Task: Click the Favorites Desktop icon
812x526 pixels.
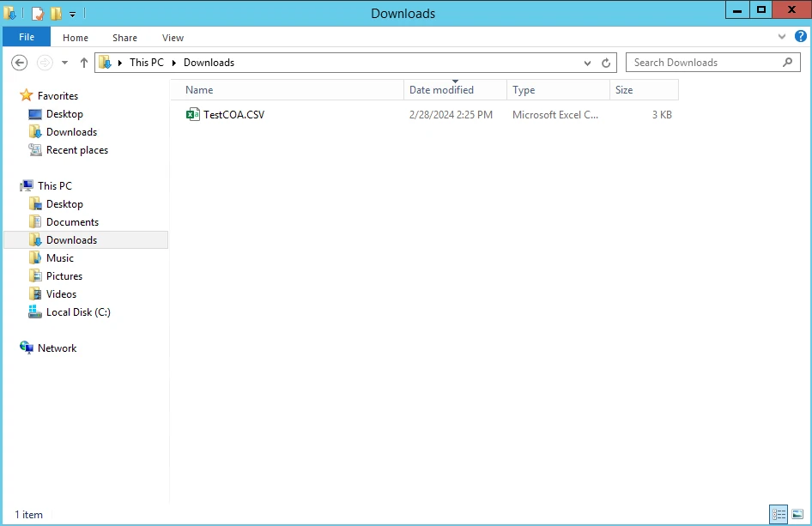Action: coord(34,114)
